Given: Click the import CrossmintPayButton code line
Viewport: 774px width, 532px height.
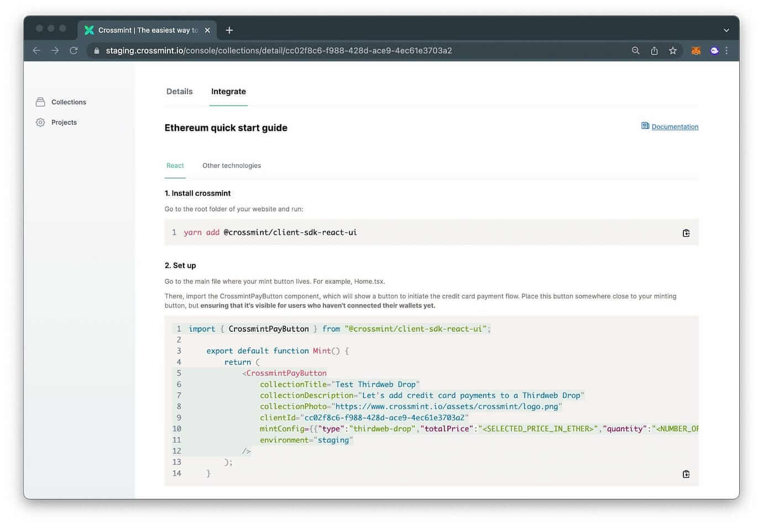Looking at the screenshot, I should (340, 329).
